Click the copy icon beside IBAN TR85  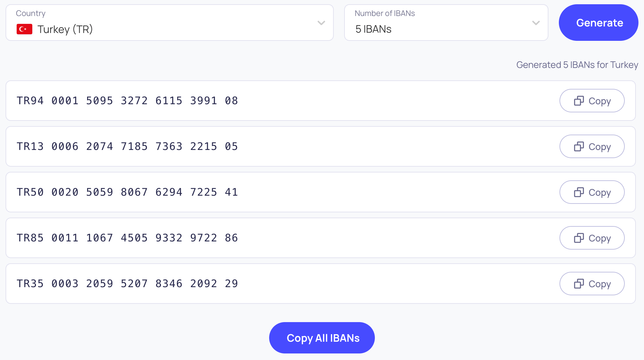point(579,238)
